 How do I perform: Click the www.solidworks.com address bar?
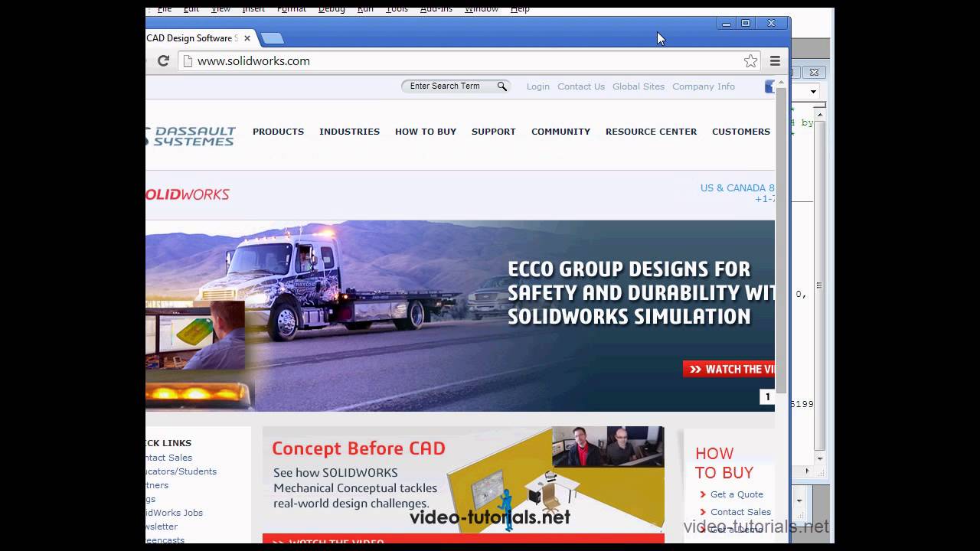469,61
